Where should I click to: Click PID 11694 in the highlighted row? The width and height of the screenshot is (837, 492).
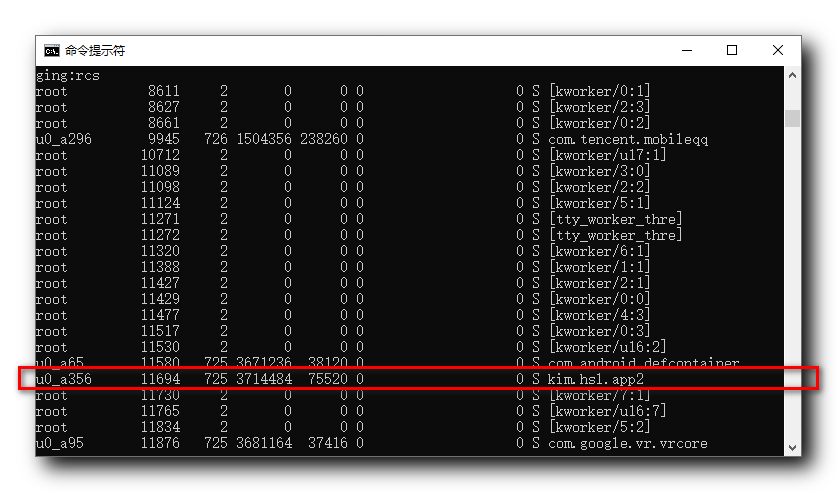(160, 379)
